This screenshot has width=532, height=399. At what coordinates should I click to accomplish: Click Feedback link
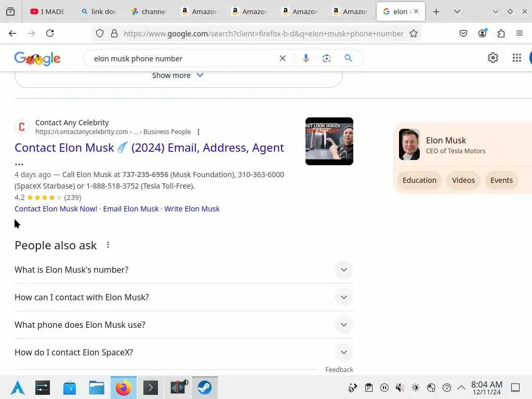click(339, 369)
